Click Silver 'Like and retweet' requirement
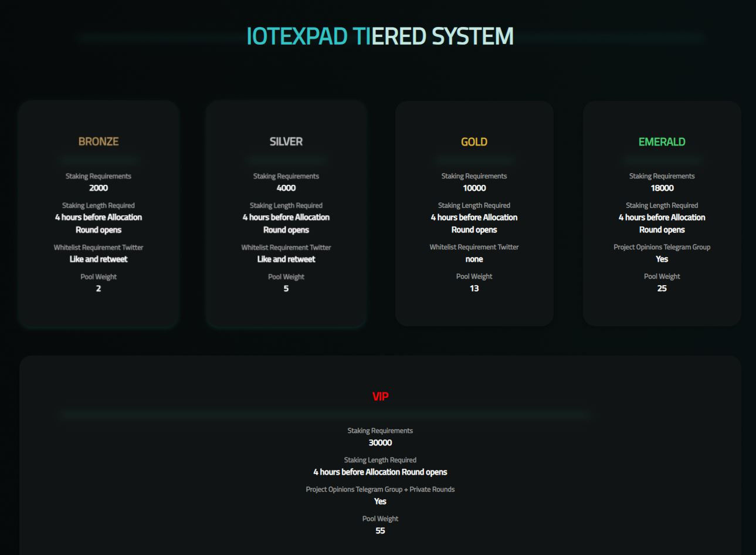The width and height of the screenshot is (756, 555). [286, 259]
